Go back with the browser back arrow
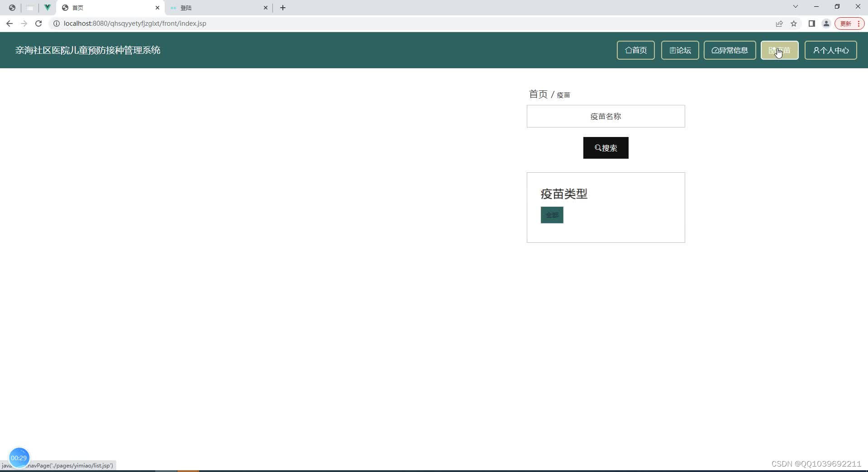This screenshot has width=868, height=472. click(10, 24)
